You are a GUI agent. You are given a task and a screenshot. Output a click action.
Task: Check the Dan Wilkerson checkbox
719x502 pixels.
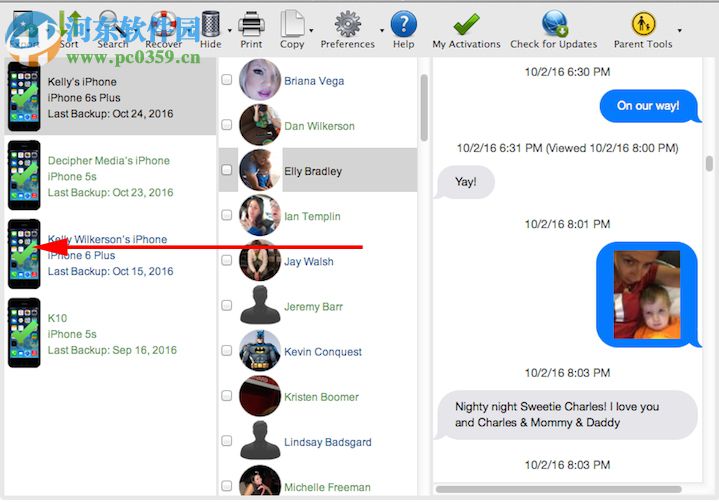(x=227, y=125)
